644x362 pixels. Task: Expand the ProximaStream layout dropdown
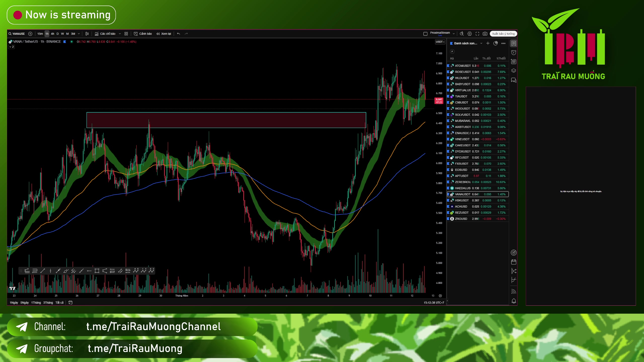pos(454,34)
